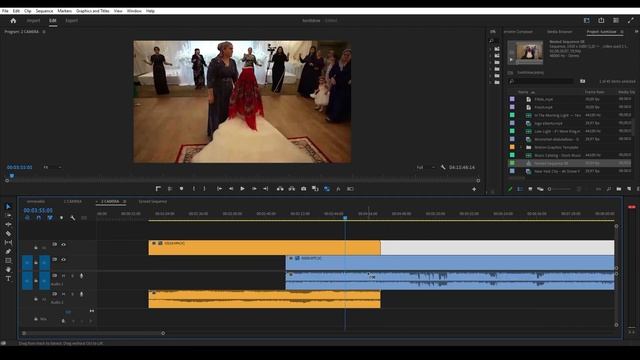
Task: Play the program monitor video
Action: click(x=242, y=189)
